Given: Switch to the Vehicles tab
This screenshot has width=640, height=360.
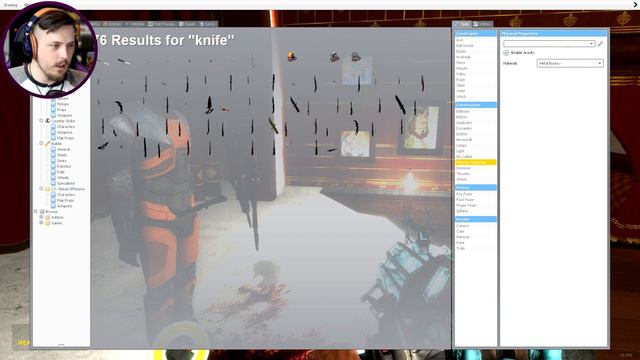Looking at the screenshot, I should tap(134, 24).
